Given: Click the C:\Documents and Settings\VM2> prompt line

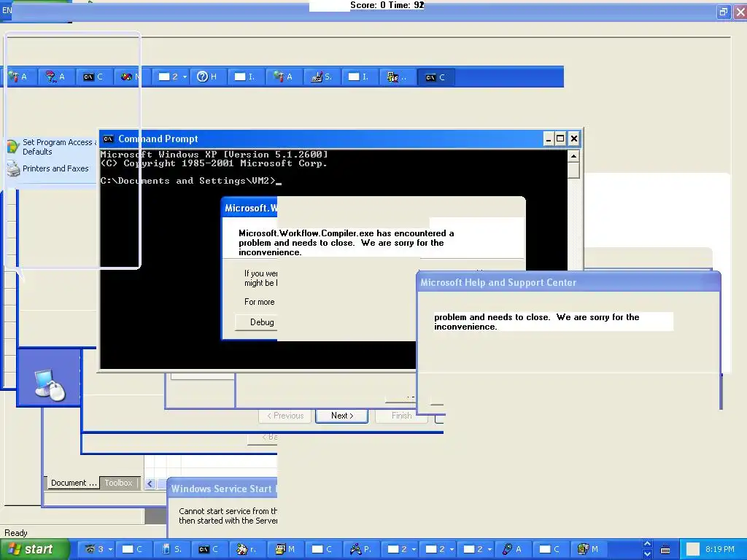Looking at the screenshot, I should pos(190,181).
